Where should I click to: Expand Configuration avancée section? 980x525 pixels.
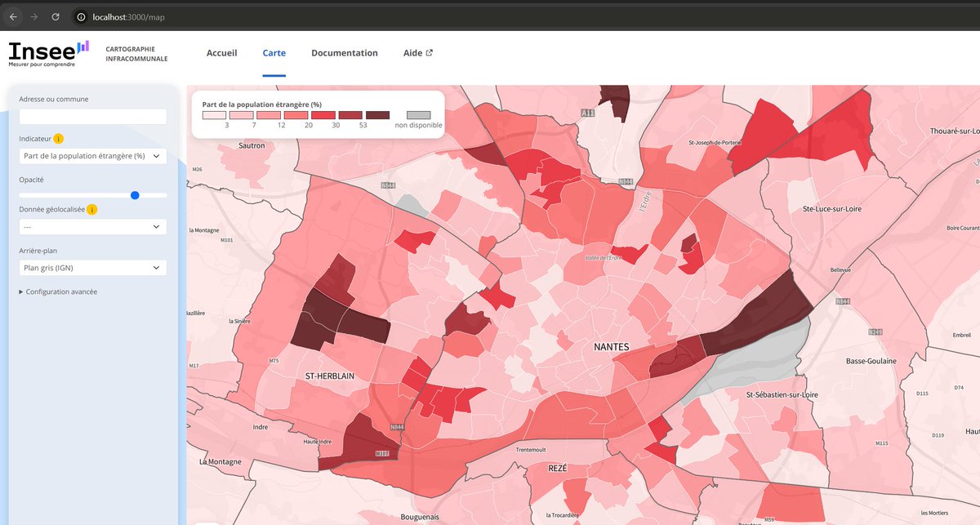[58, 291]
